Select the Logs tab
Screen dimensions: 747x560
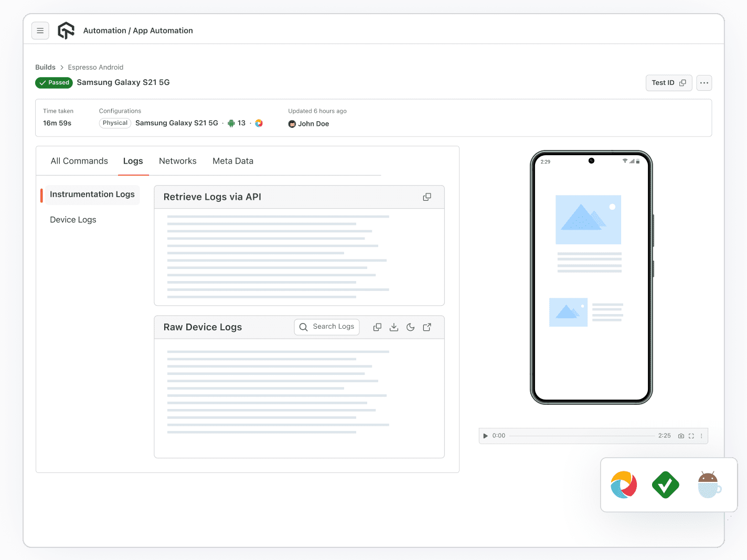(x=133, y=161)
